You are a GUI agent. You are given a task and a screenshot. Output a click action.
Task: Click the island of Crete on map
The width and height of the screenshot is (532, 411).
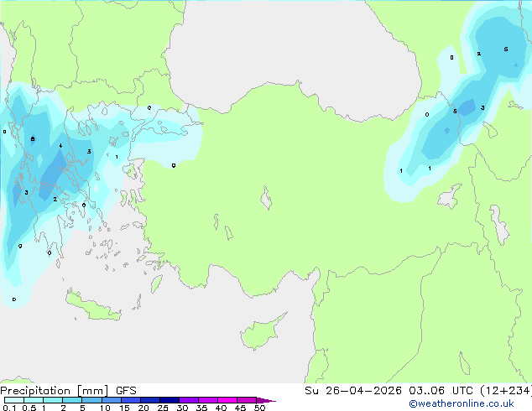tap(92, 305)
